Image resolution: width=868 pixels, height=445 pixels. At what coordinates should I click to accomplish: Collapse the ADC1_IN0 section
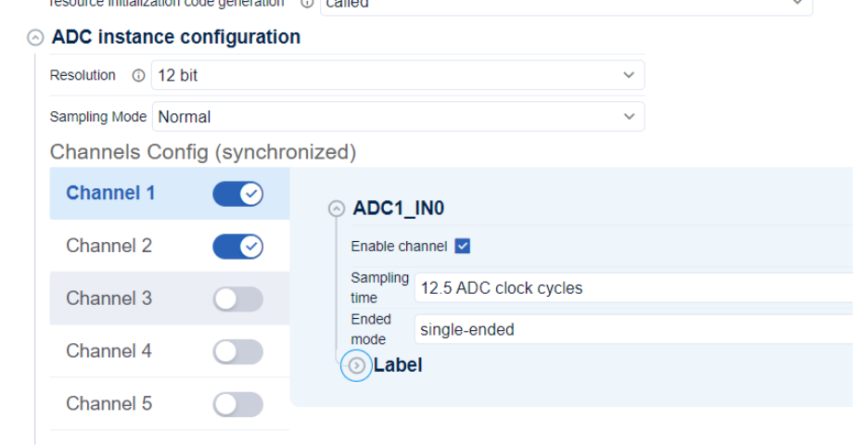[337, 209]
